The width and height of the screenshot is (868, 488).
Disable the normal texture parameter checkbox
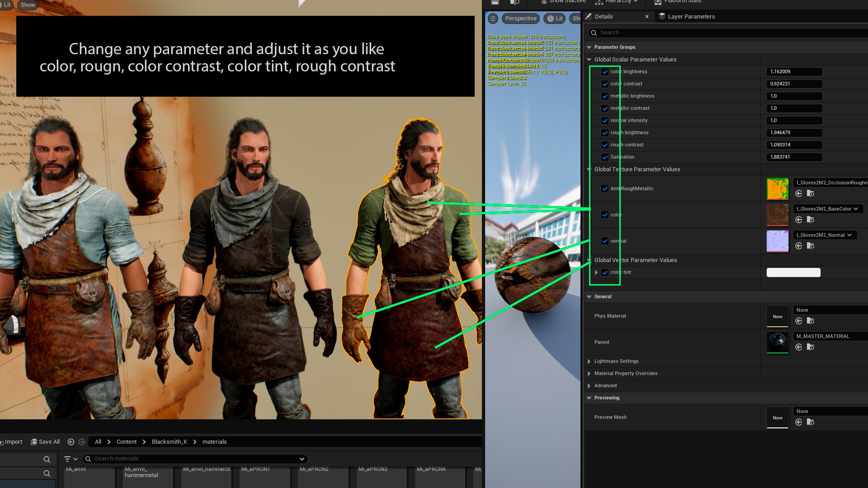click(605, 241)
